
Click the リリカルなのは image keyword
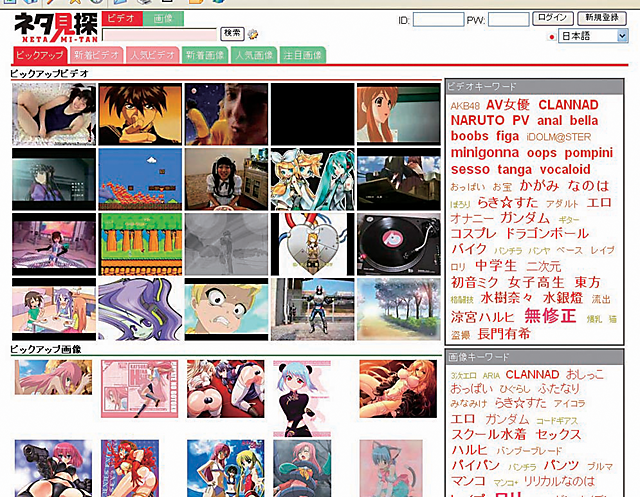[x=559, y=481]
